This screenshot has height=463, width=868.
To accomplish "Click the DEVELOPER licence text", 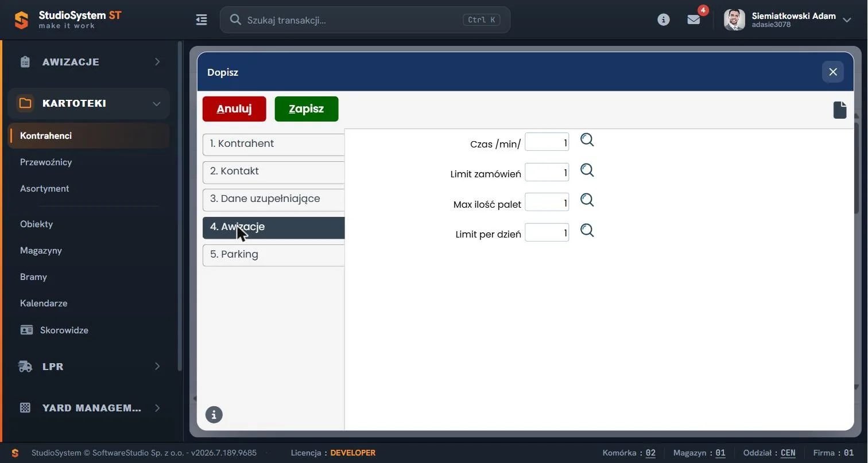I will (x=353, y=453).
